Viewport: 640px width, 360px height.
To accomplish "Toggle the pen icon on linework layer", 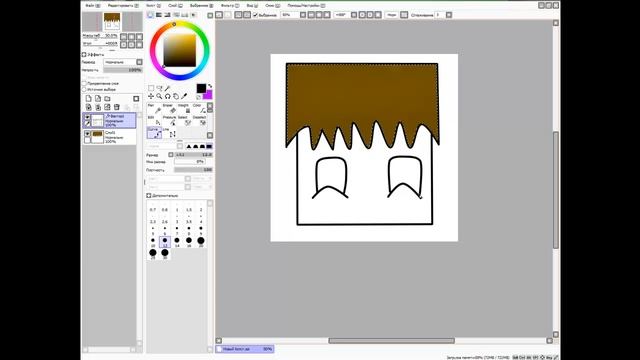I will tap(87, 123).
